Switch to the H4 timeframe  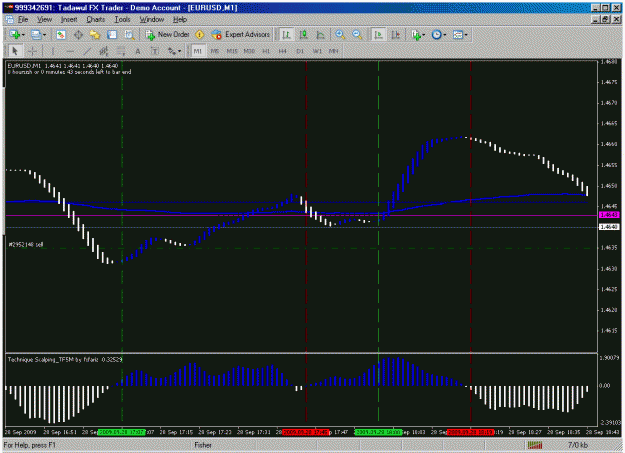283,51
